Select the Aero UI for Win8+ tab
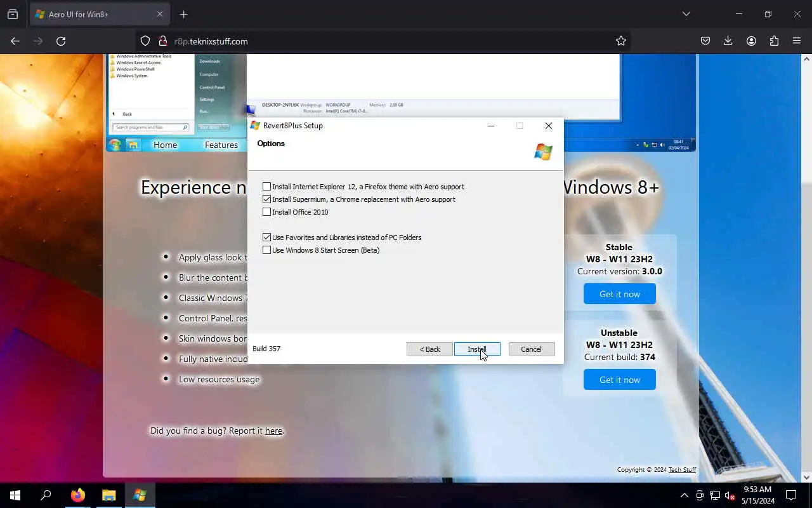The image size is (812, 508). click(100, 14)
